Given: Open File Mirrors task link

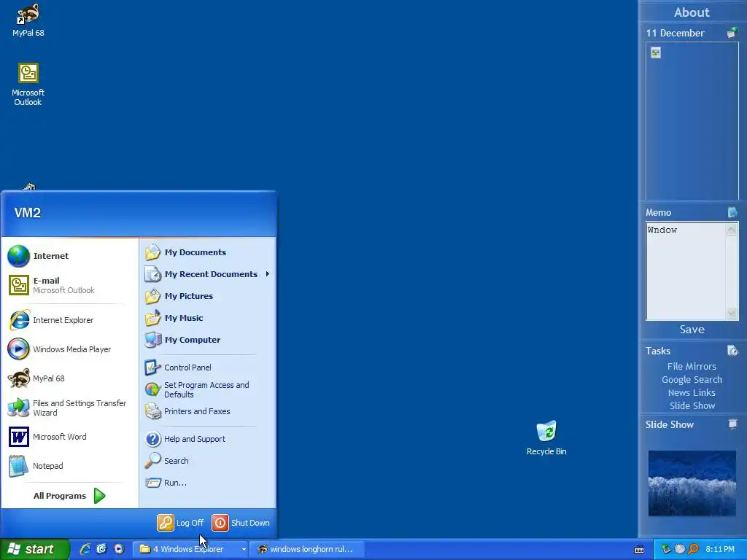Looking at the screenshot, I should [x=692, y=366].
